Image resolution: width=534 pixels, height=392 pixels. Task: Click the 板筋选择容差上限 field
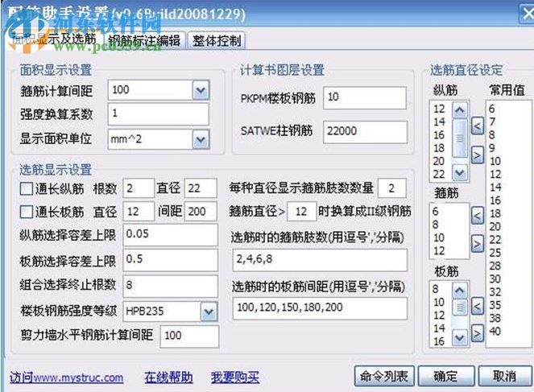coord(170,260)
